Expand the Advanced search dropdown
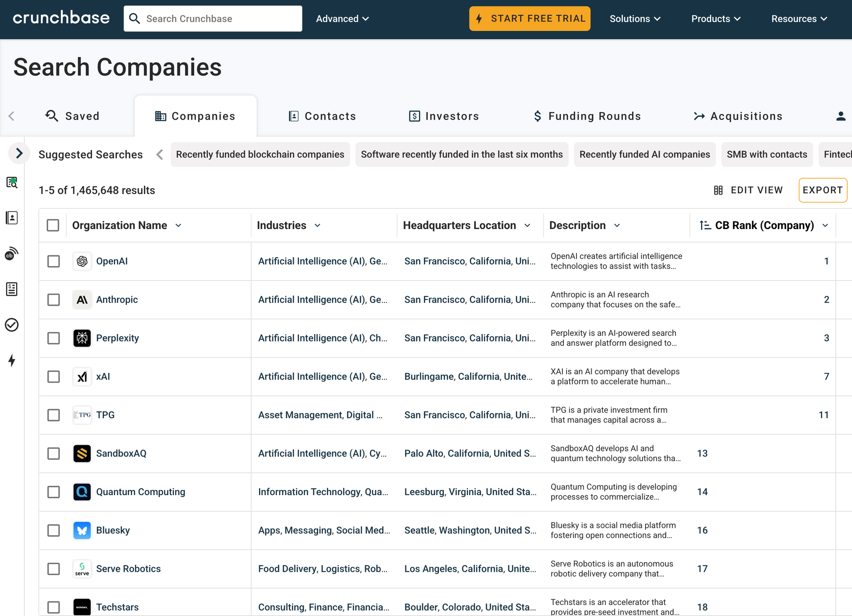Screen dimensions: 852x616 (x=343, y=19)
